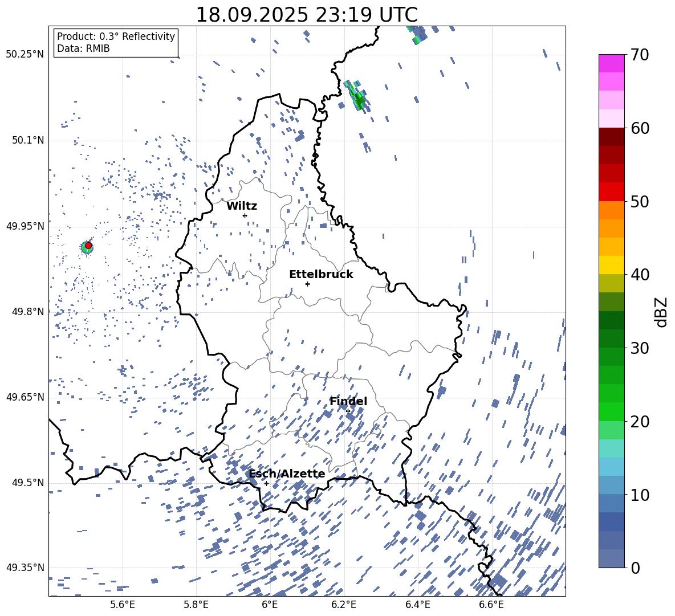675x616 pixels.
Task: Click the 6.2°E longitude tick label
Action: point(343,604)
